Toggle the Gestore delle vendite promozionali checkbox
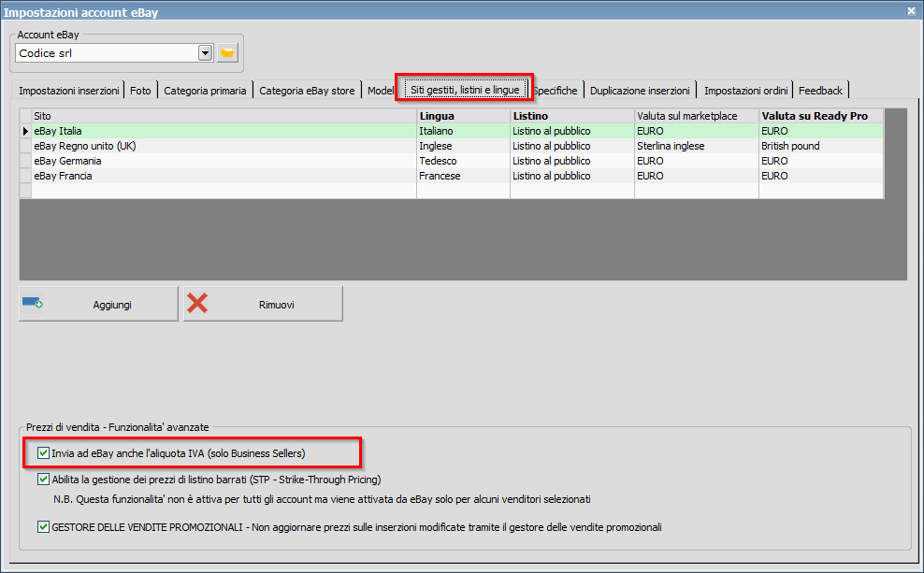 43,526
